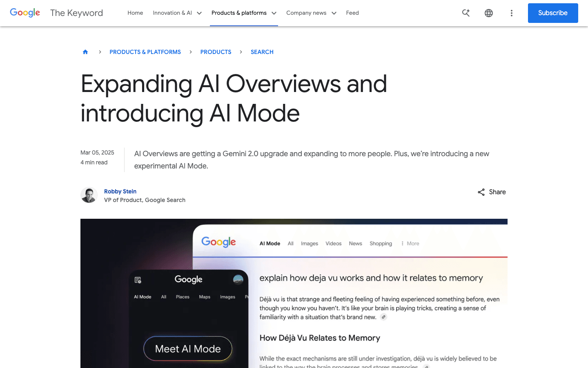Follow the SEARCH breadcrumb link

pyautogui.click(x=262, y=52)
